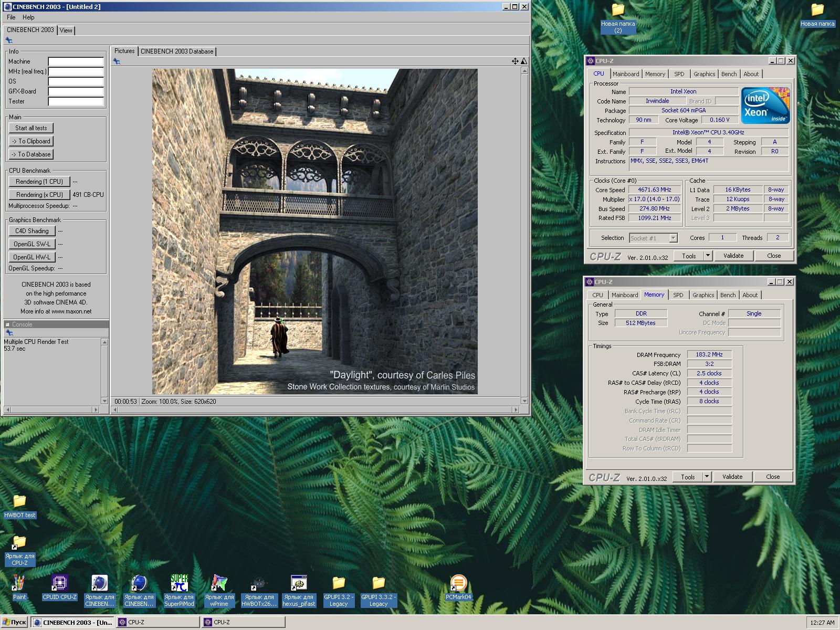Switch to CINEBENCH 2003 taskbar button
This screenshot has height=630, width=840.
tap(72, 622)
